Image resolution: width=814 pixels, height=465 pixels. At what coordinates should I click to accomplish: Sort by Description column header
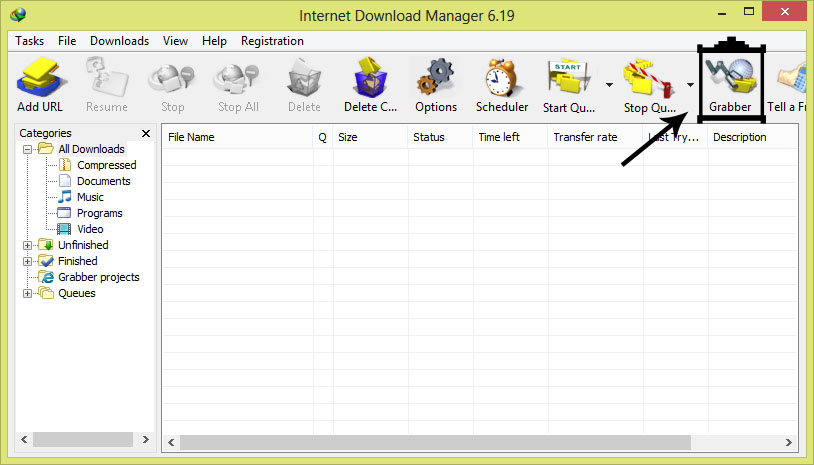[753, 137]
